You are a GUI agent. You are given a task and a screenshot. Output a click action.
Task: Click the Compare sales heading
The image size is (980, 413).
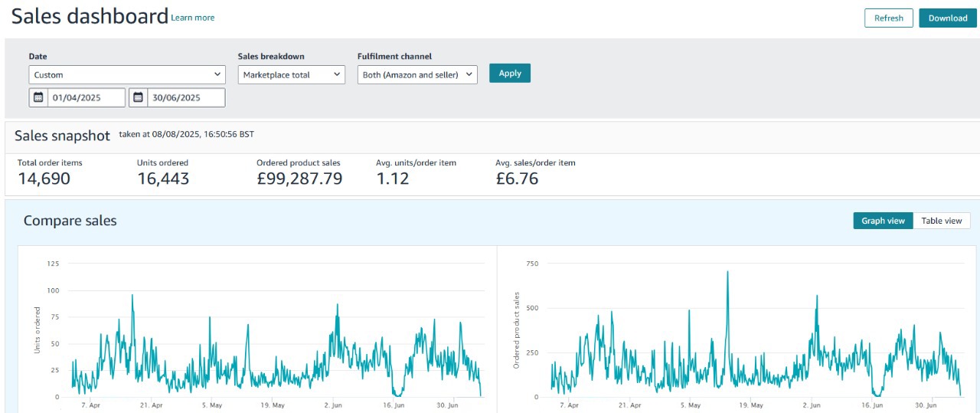tap(70, 221)
